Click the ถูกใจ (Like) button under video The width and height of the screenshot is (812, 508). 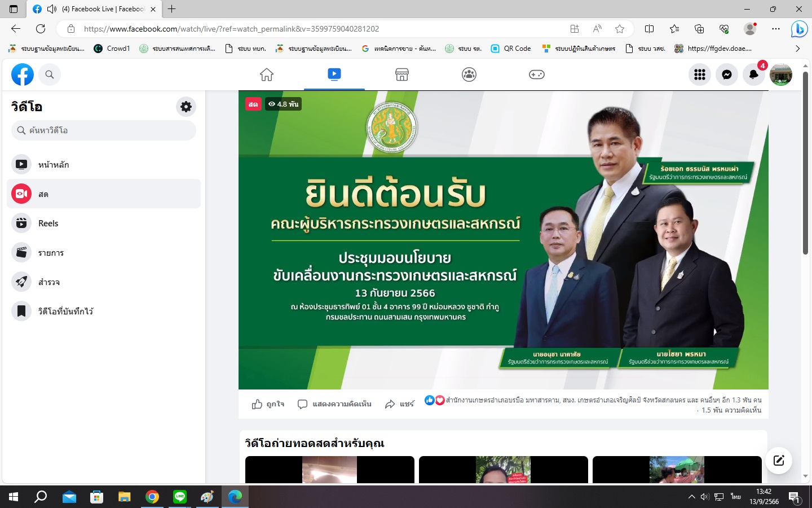pyautogui.click(x=268, y=404)
